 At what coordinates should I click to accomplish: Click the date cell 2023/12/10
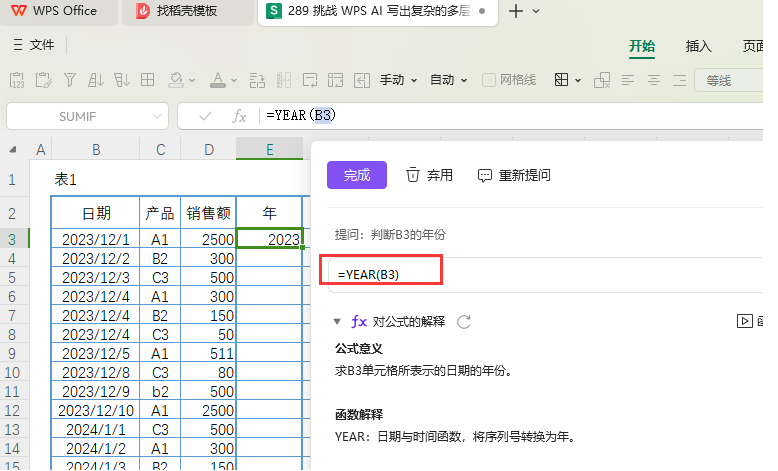96,410
